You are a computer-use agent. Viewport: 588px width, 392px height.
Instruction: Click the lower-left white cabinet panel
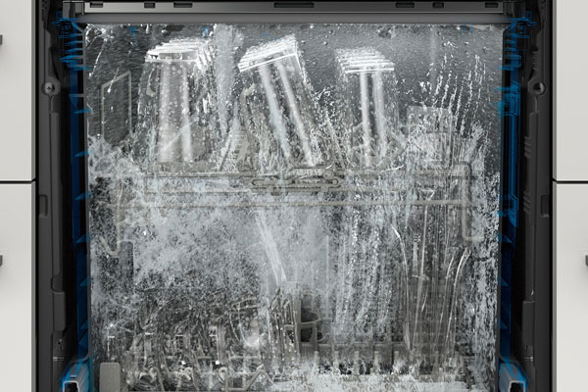[16, 284]
